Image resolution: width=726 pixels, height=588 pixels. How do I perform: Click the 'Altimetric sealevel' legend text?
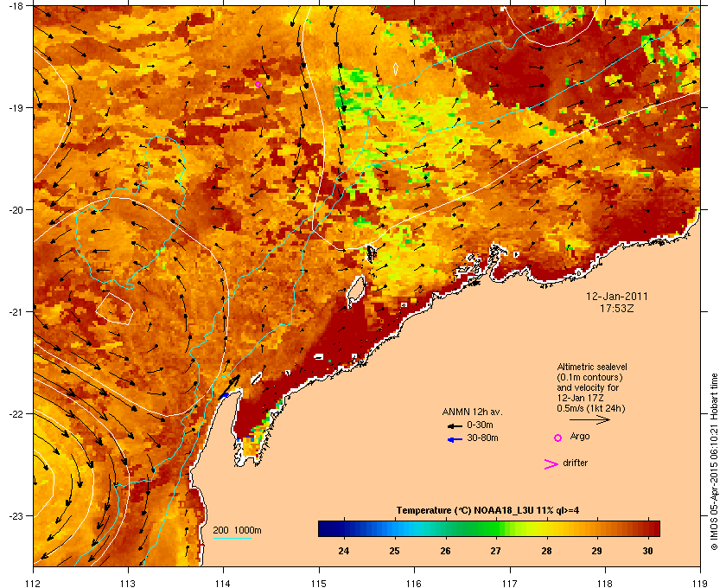point(592,367)
